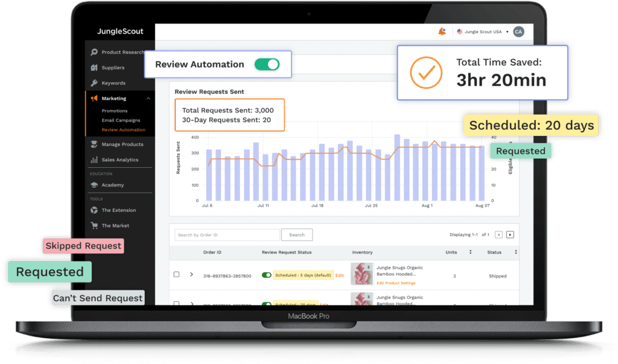Open The Extension icon in sidebar
618x364 pixels.
pyautogui.click(x=94, y=210)
